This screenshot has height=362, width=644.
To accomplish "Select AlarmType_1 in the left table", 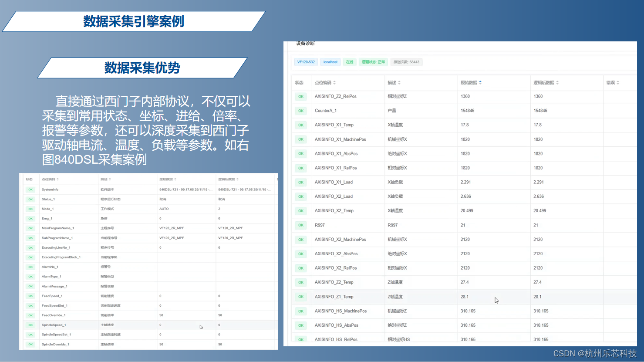I will click(x=51, y=277).
